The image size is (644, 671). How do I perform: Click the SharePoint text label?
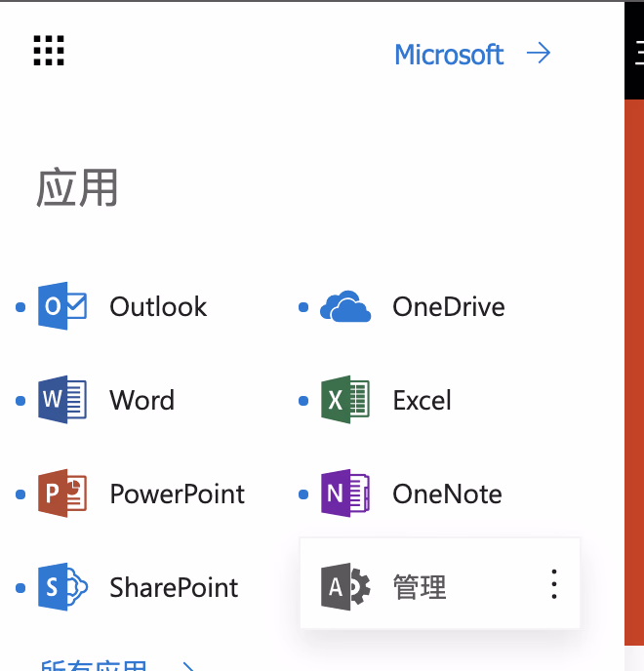point(174,588)
